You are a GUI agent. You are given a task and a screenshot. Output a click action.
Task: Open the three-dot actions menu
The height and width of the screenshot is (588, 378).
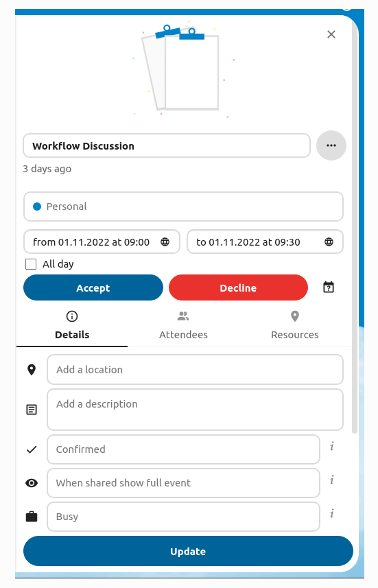click(331, 145)
